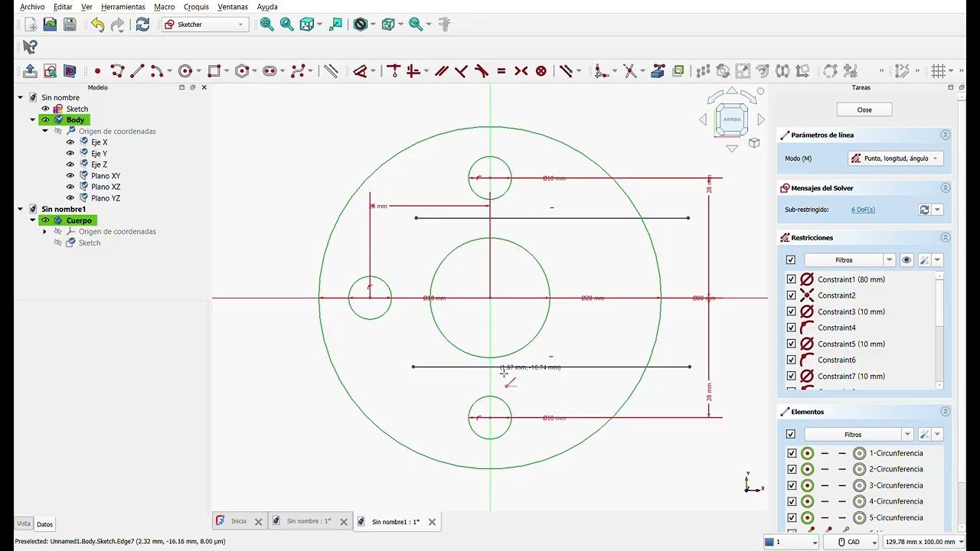Open the Archivo menu

pos(32,7)
